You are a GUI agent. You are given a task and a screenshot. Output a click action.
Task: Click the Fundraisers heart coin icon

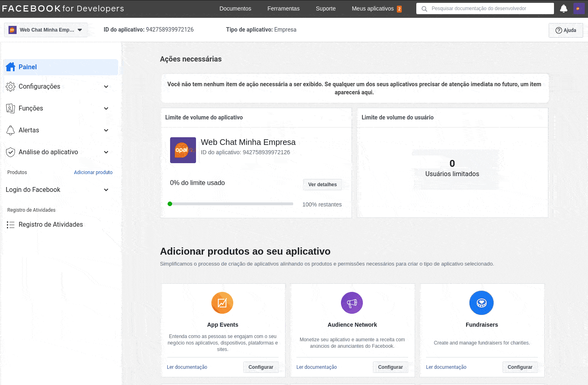481,303
